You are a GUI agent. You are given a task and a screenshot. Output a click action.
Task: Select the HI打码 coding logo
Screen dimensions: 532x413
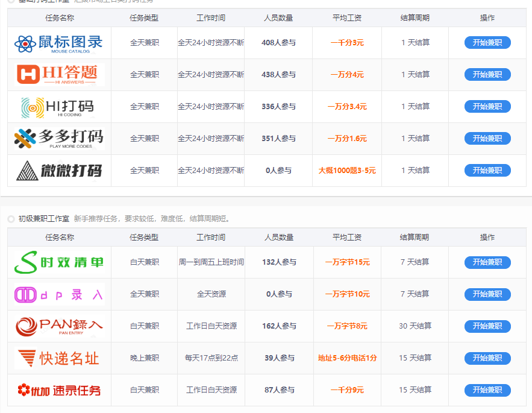click(x=59, y=107)
